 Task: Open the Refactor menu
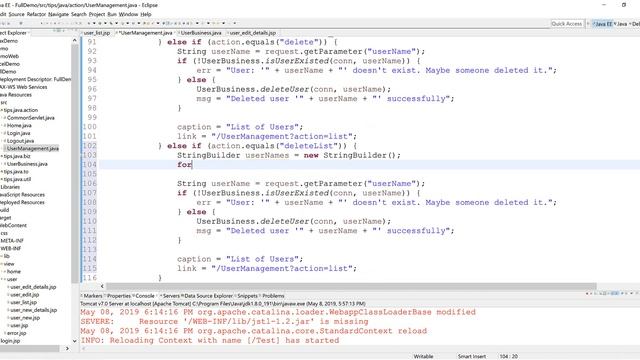[x=36, y=14]
